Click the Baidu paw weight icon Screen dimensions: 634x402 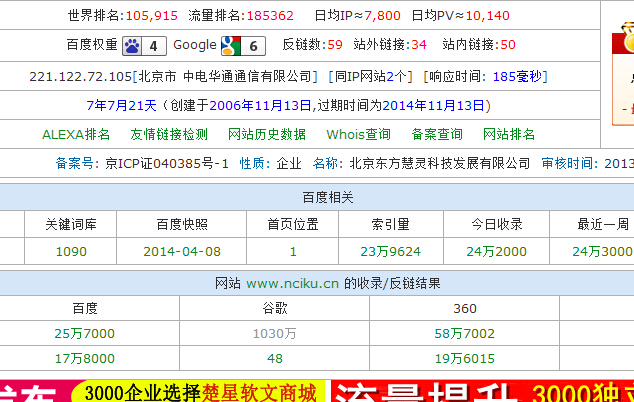(133, 45)
